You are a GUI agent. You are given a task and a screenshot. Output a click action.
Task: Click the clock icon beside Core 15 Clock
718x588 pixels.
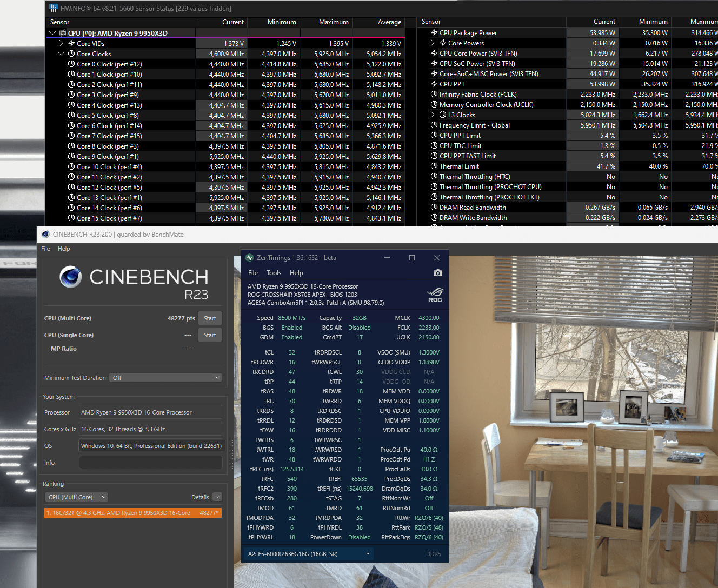(x=71, y=218)
